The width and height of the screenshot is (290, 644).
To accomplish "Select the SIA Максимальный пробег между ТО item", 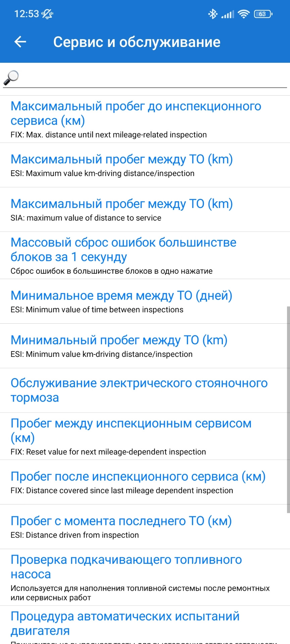I will point(122,210).
